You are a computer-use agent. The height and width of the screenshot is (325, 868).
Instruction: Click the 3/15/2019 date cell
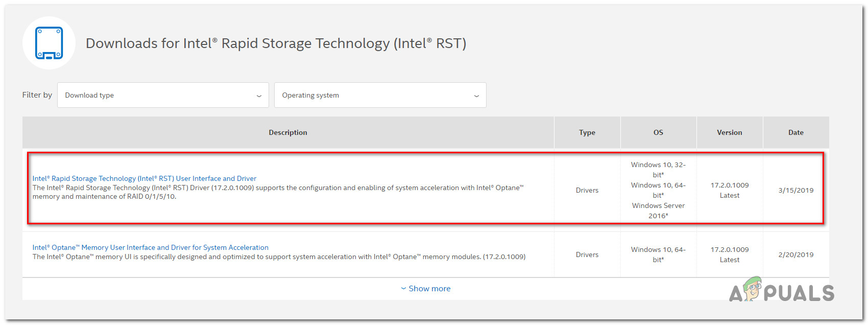(795, 190)
